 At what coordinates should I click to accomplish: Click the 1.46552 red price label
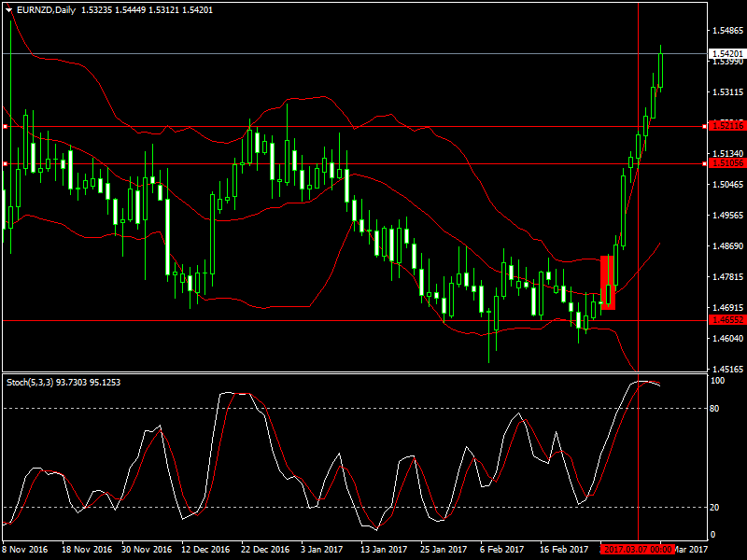point(727,320)
